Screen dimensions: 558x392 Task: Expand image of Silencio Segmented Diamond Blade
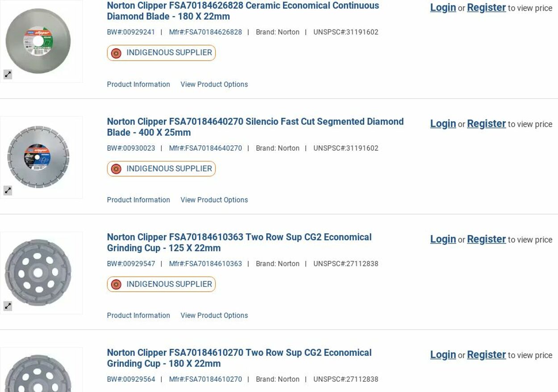pos(8,190)
